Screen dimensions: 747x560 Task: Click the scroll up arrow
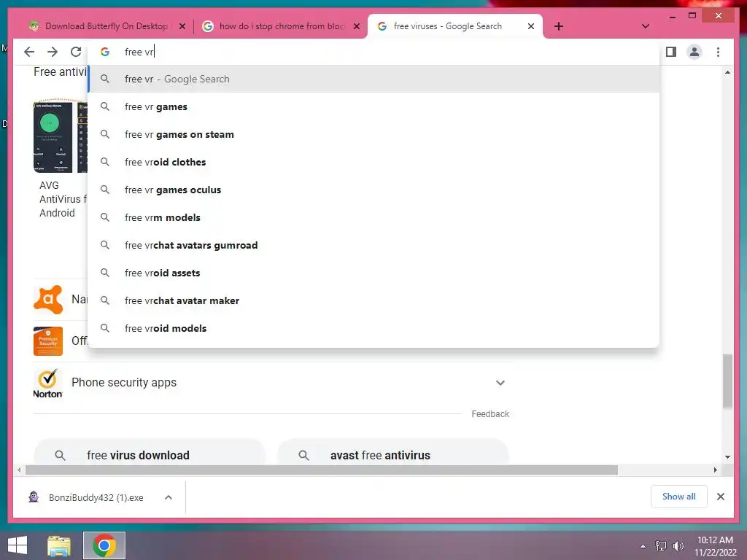click(727, 72)
